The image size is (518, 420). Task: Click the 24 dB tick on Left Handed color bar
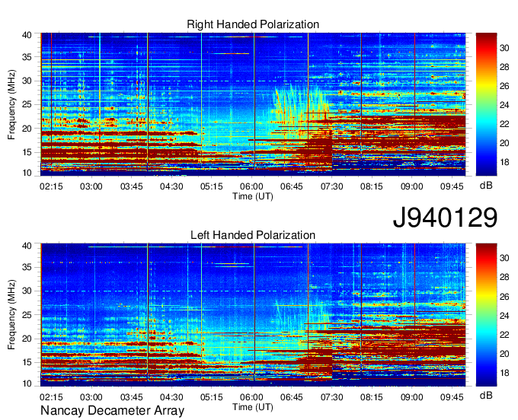[x=504, y=316]
